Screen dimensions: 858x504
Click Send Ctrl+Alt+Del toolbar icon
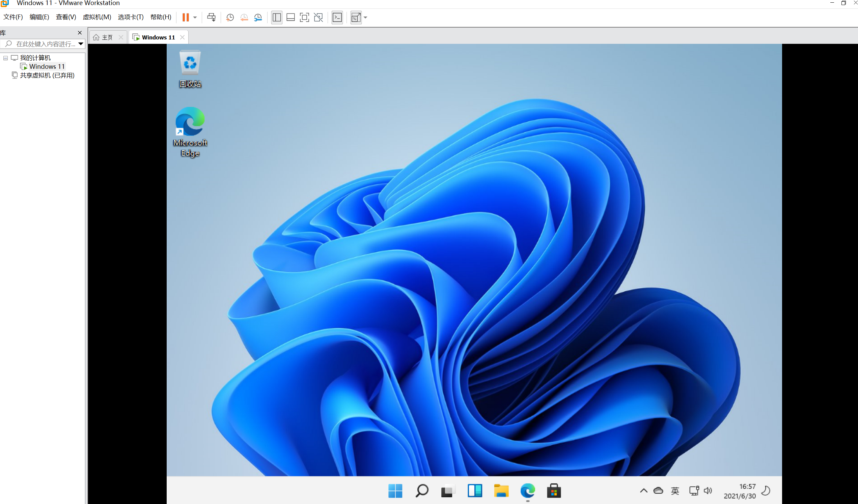[211, 17]
